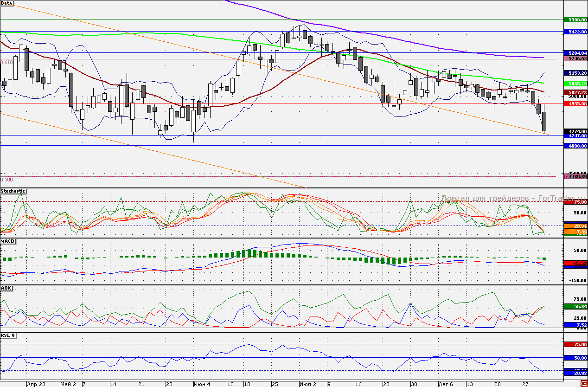Select the Data panel label
The height and width of the screenshot is (387, 588).
pyautogui.click(x=7, y=3)
